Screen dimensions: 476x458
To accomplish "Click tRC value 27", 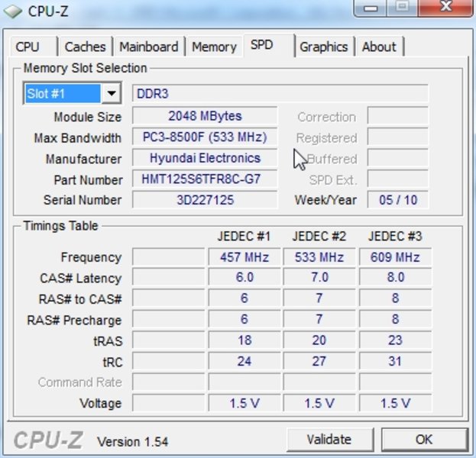I will (319, 361).
